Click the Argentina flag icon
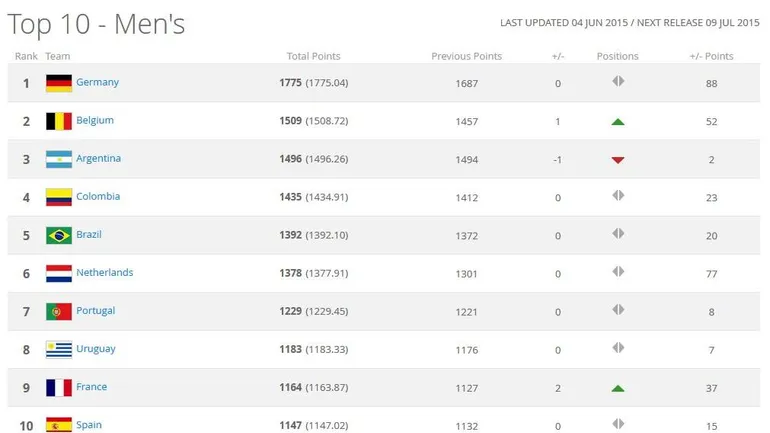The height and width of the screenshot is (433, 770). click(58, 159)
